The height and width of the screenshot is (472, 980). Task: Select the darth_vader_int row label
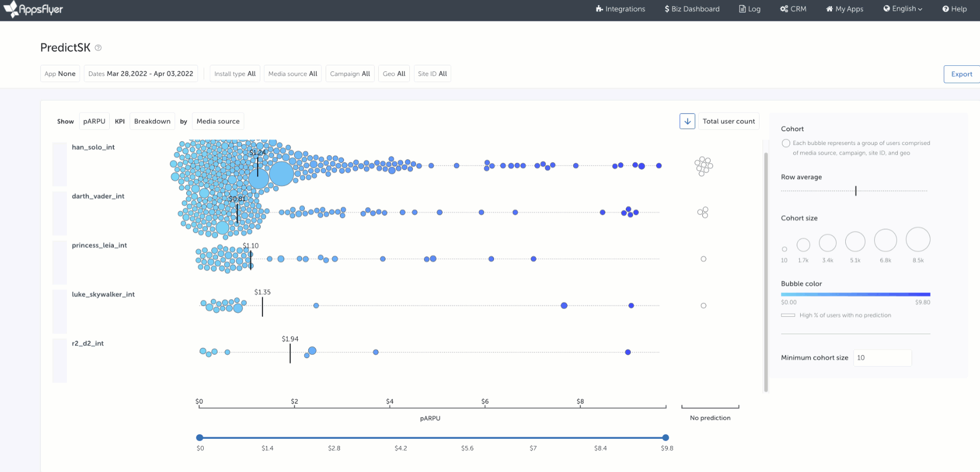(98, 196)
